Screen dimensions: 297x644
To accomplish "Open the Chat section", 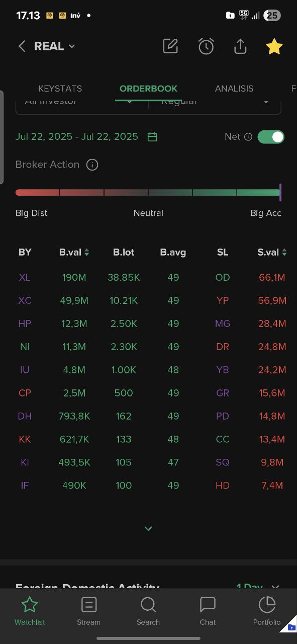I will pos(208,611).
